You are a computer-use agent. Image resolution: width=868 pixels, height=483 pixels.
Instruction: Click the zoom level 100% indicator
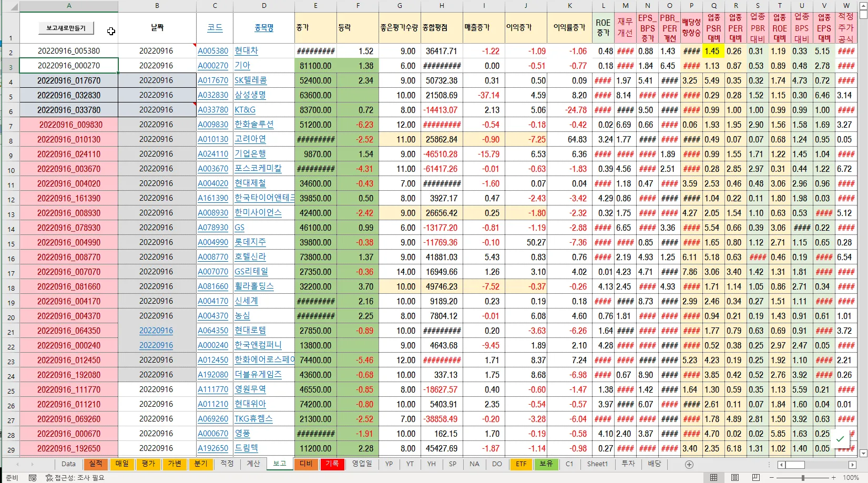(x=851, y=478)
